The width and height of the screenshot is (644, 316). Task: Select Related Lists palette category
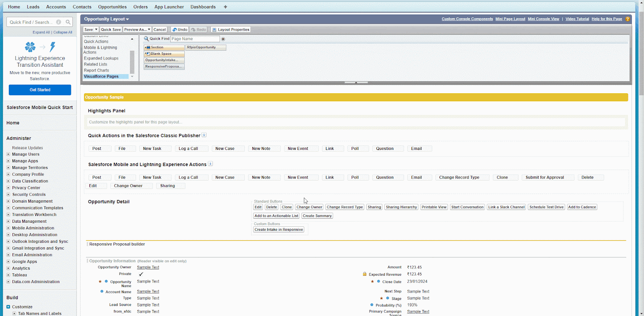[95, 64]
